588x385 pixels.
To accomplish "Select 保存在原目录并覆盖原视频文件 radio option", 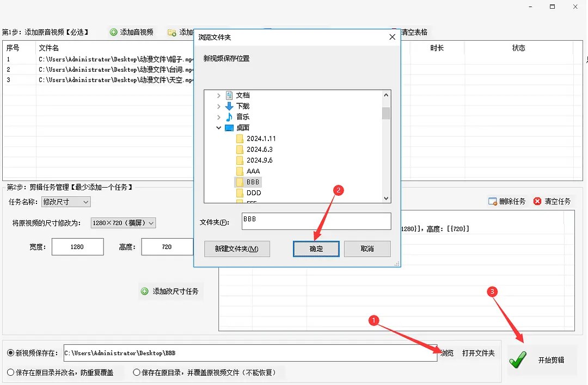I will pos(137,372).
